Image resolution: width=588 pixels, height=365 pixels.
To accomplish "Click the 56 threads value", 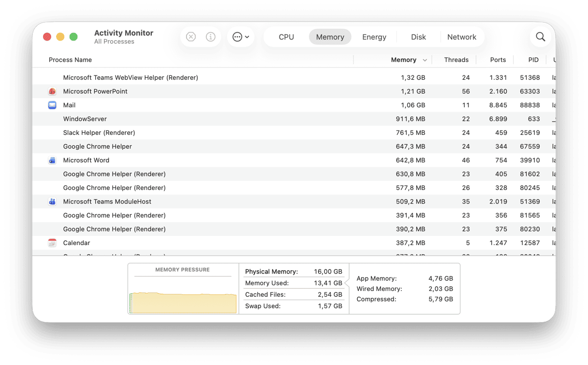I will click(x=466, y=91).
